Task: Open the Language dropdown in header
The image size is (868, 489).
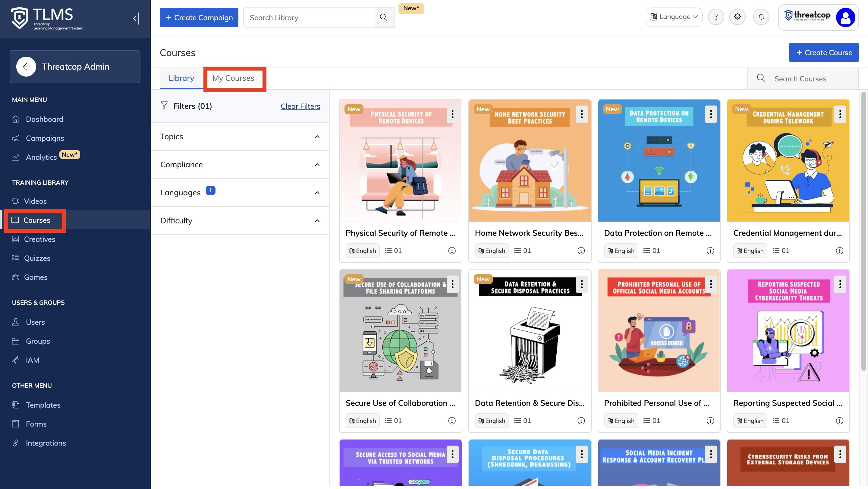Action: 674,17
